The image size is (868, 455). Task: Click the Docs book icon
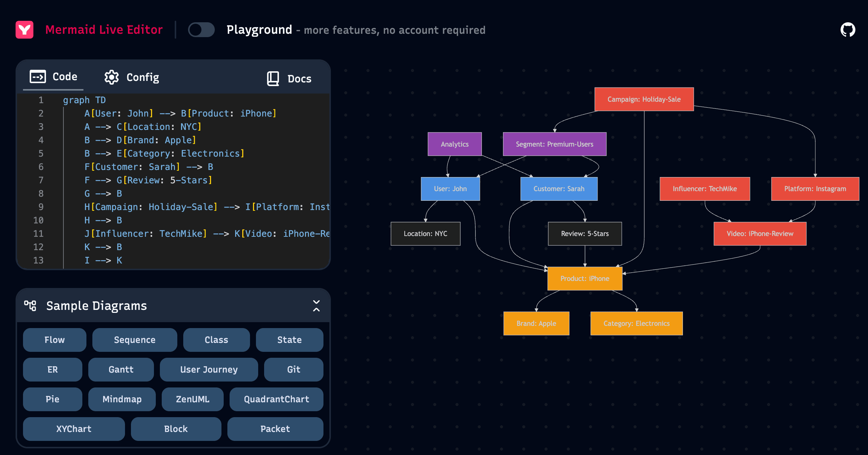click(273, 79)
